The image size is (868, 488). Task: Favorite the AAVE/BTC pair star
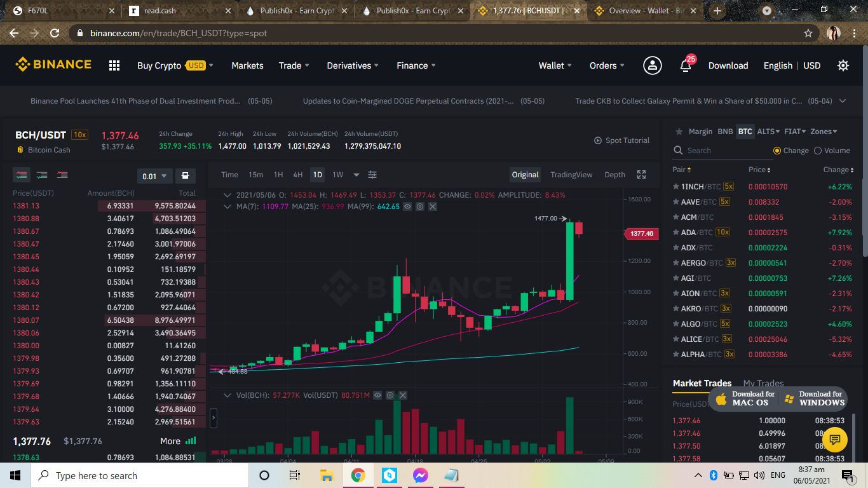click(676, 202)
